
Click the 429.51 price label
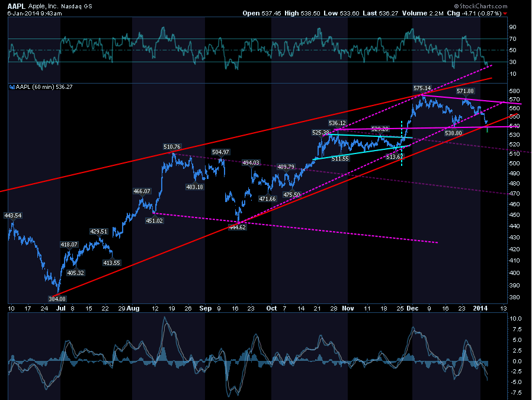[x=99, y=231]
